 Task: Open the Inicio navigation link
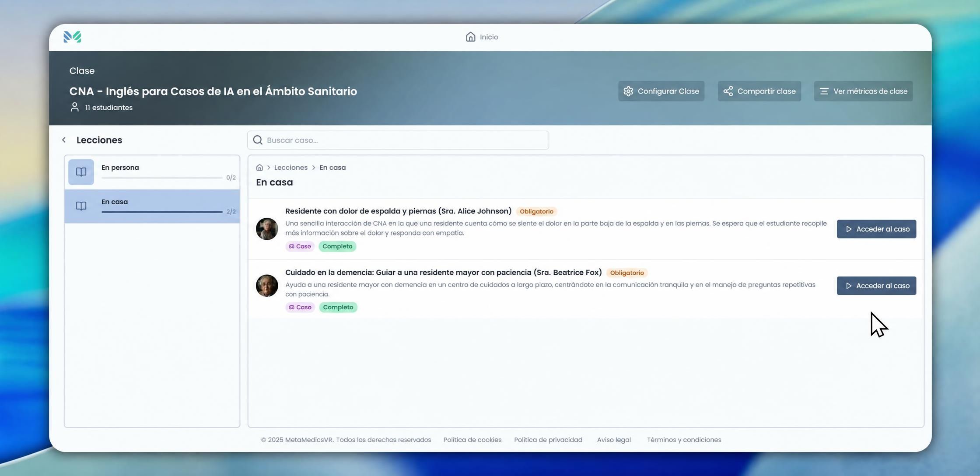click(x=482, y=37)
